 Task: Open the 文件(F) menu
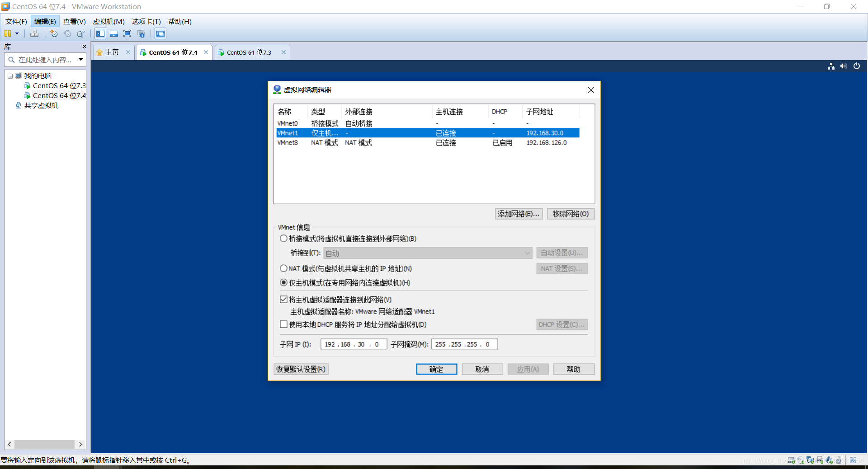16,21
